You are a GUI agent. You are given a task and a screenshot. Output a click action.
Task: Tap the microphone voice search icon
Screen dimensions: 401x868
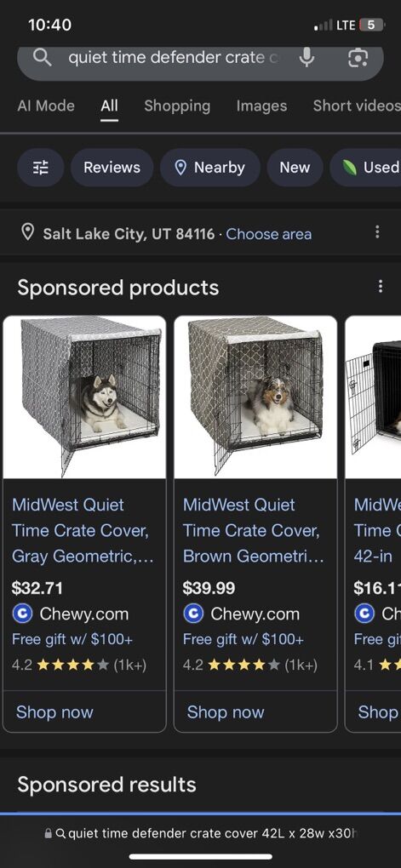point(307,57)
